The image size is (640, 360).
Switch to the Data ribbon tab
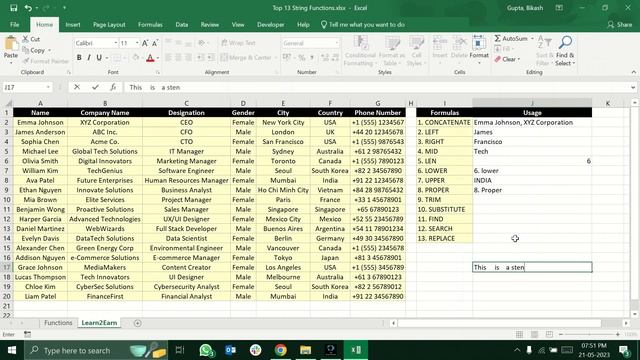coord(182,24)
